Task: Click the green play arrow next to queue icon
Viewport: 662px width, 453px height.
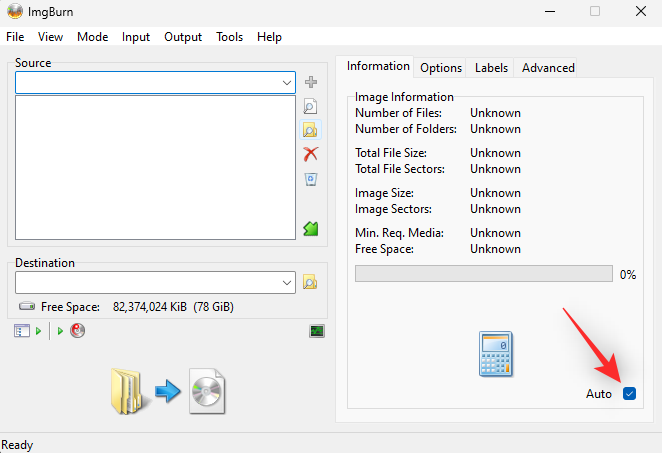Action: 38,331
